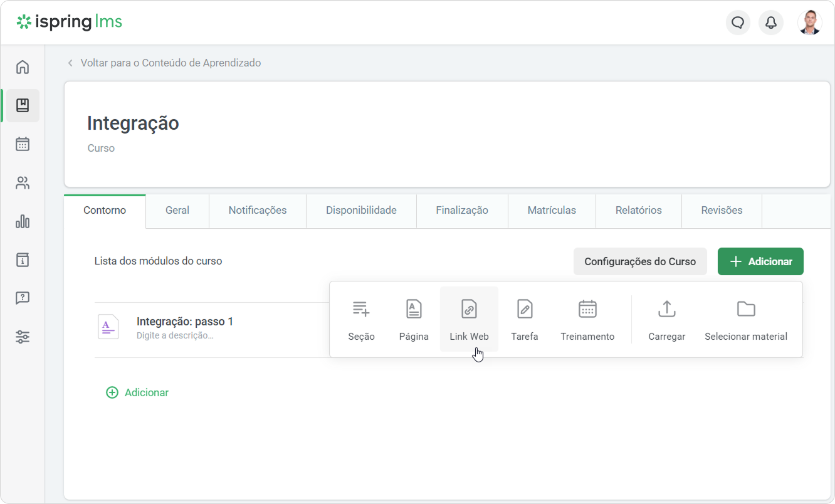The height and width of the screenshot is (504, 835).
Task: Open the users icon in left sidebar
Action: (x=23, y=183)
